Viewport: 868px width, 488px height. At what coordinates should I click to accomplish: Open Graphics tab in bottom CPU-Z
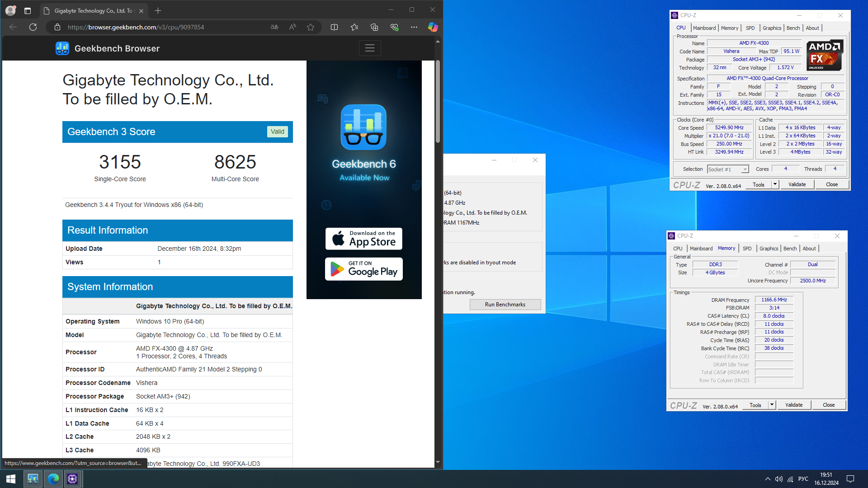pyautogui.click(x=769, y=249)
